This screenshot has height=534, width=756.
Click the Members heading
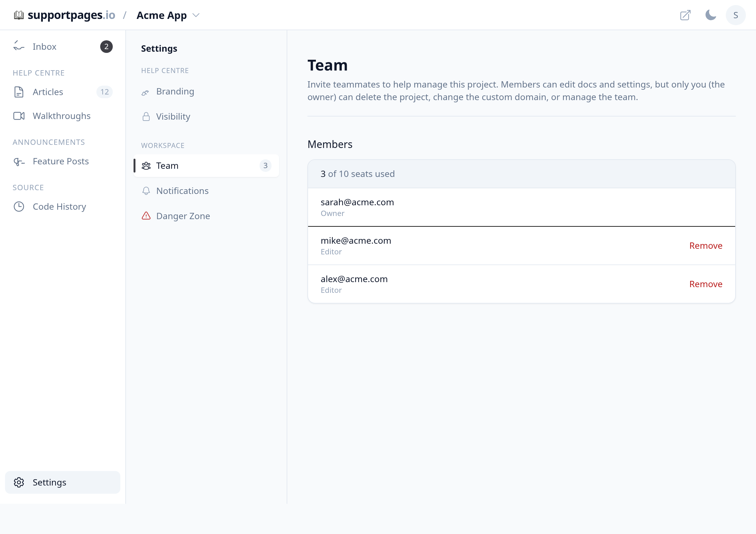coord(330,145)
